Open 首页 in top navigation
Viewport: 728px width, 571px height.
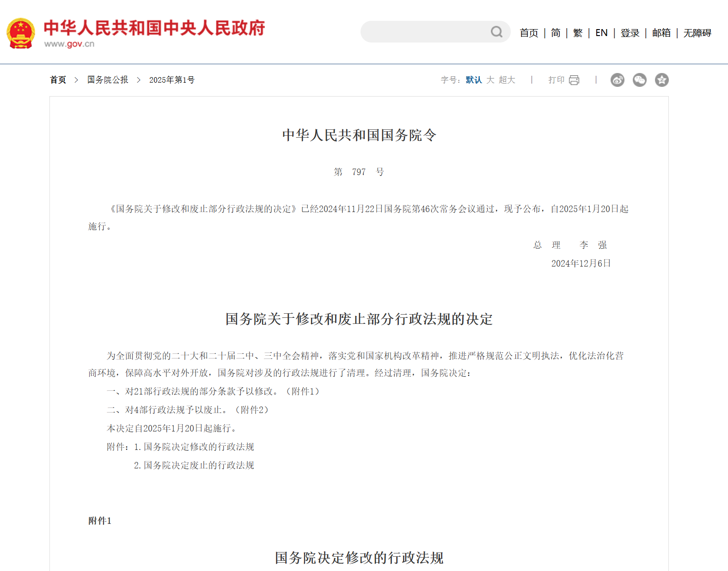pyautogui.click(x=529, y=33)
